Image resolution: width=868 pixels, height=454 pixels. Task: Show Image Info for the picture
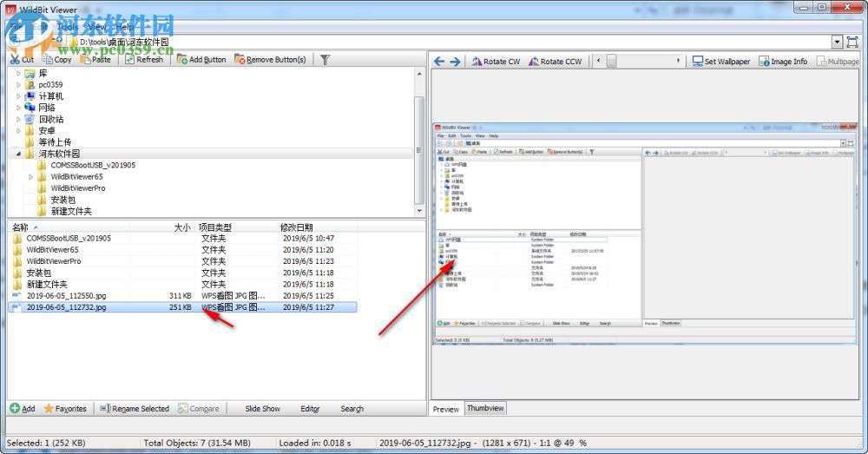pos(783,62)
